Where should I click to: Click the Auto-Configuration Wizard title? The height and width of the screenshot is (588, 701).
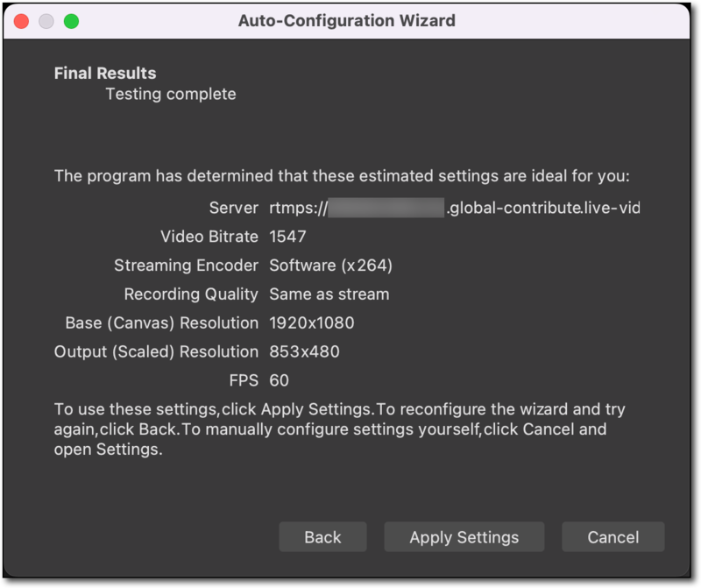point(350,20)
